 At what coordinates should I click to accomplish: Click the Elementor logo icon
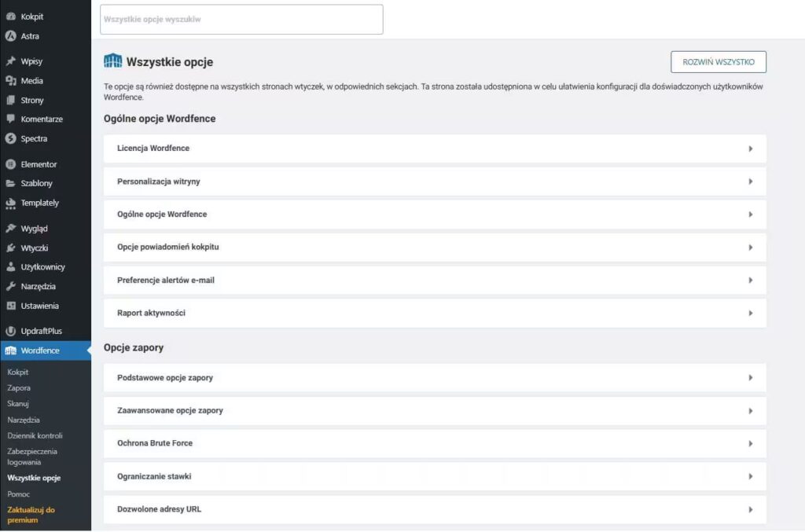point(11,164)
